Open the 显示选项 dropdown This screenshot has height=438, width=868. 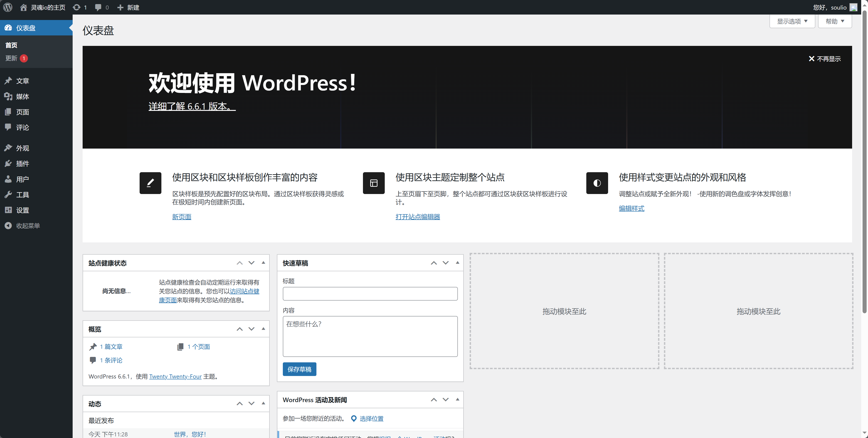(792, 21)
